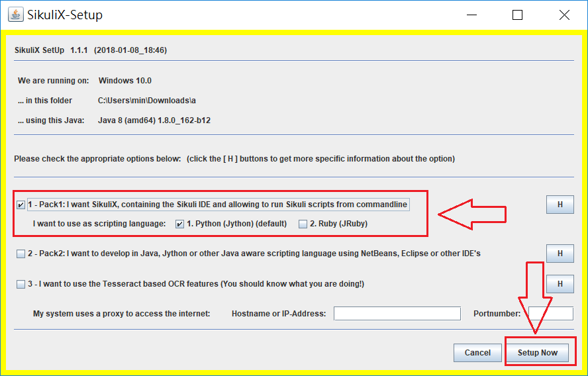588x376 pixels.
Task: Click the 'Please check the appropriate options below' text
Action: click(x=97, y=159)
